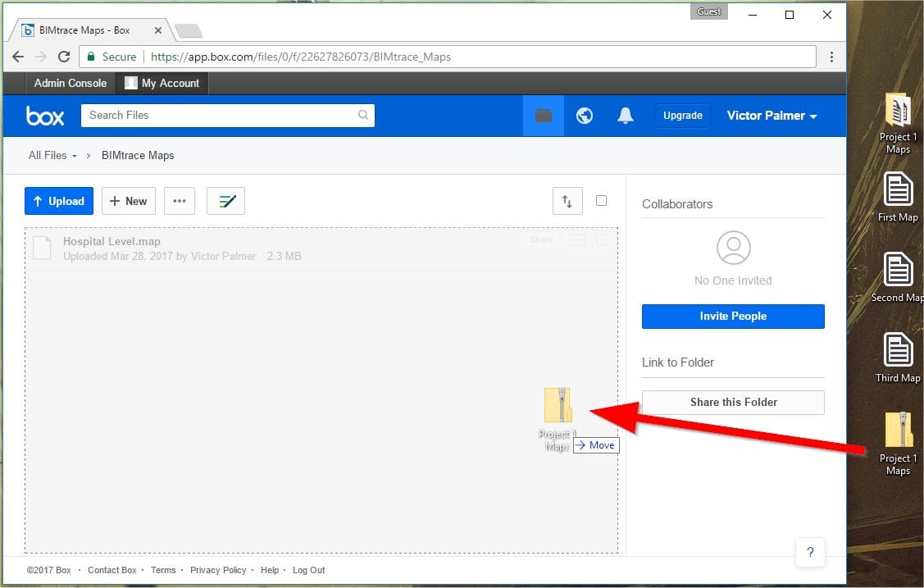Open the notifications bell icon
The image size is (924, 588).
click(626, 116)
